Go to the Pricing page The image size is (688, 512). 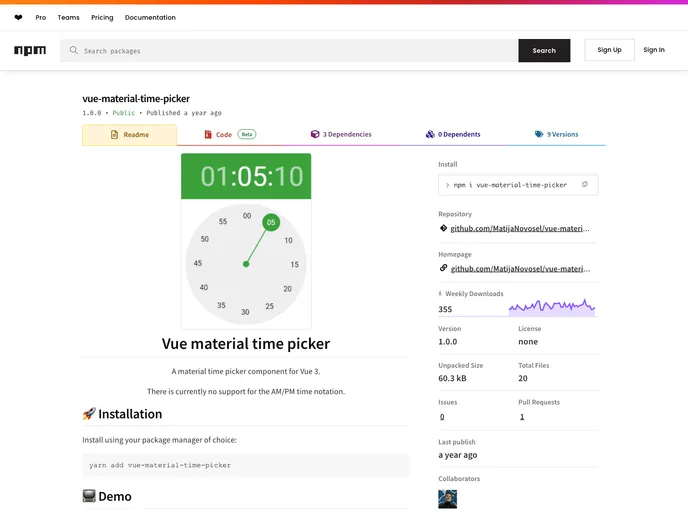point(102,18)
